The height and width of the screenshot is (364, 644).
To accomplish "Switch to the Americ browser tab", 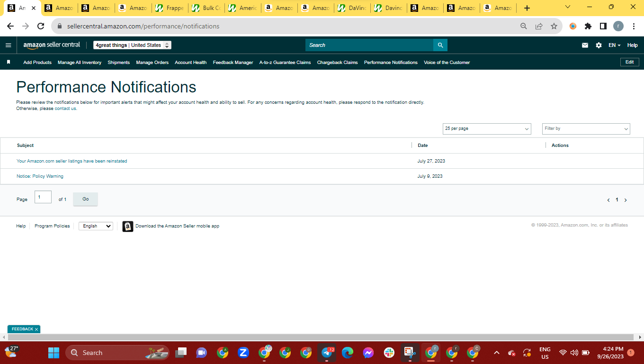I will pos(243,8).
